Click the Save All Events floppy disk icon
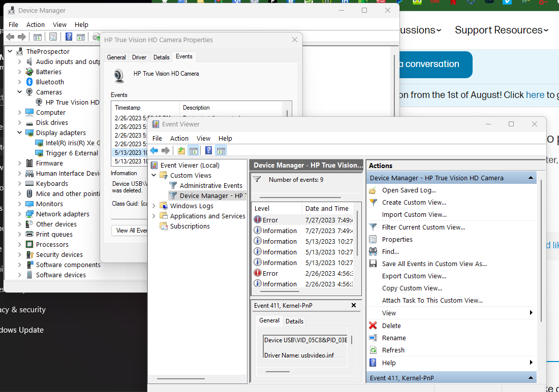The width and height of the screenshot is (559, 392). [373, 264]
